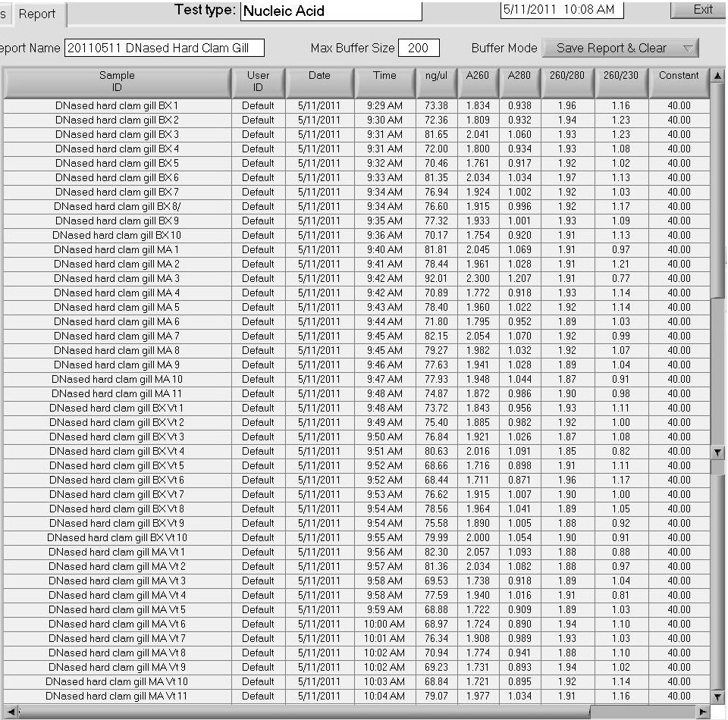Click the A260 column header

(478, 76)
